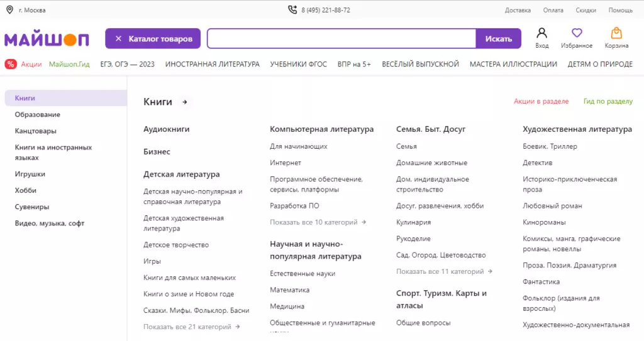Open ВЕСЁЛЫЙ ВЫПУСКНОЙ menu item
This screenshot has height=341, width=644.
(420, 64)
